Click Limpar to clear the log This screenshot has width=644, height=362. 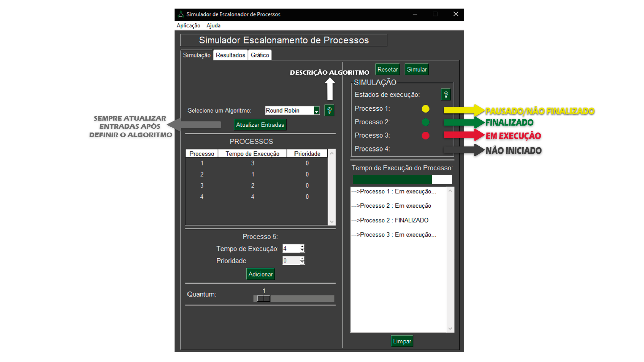pos(401,341)
